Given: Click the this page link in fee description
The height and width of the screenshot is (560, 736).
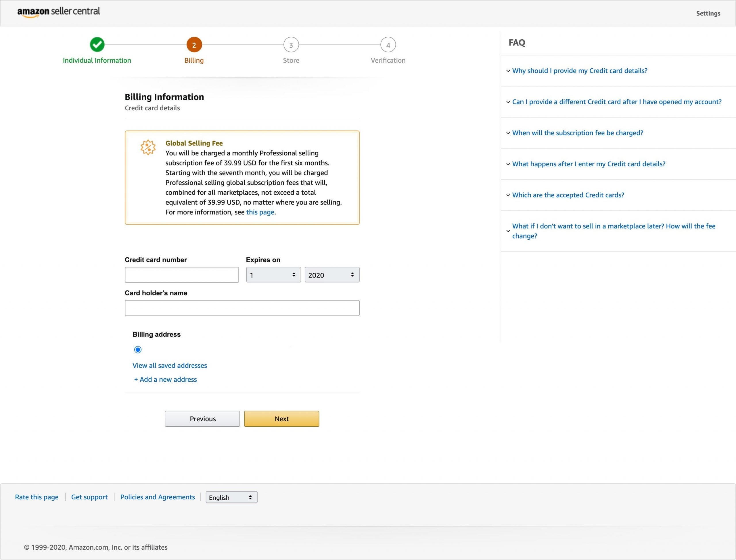Looking at the screenshot, I should [x=261, y=211].
